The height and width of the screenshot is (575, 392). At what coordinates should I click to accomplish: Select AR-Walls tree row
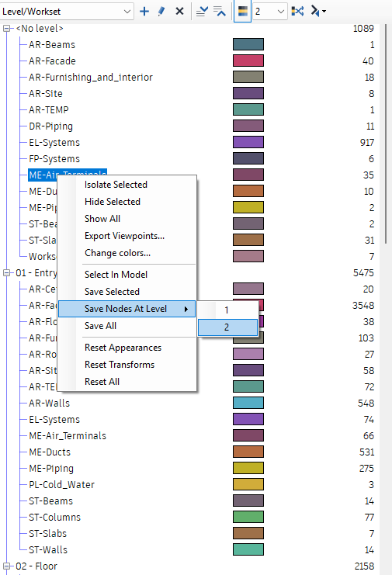coord(50,403)
